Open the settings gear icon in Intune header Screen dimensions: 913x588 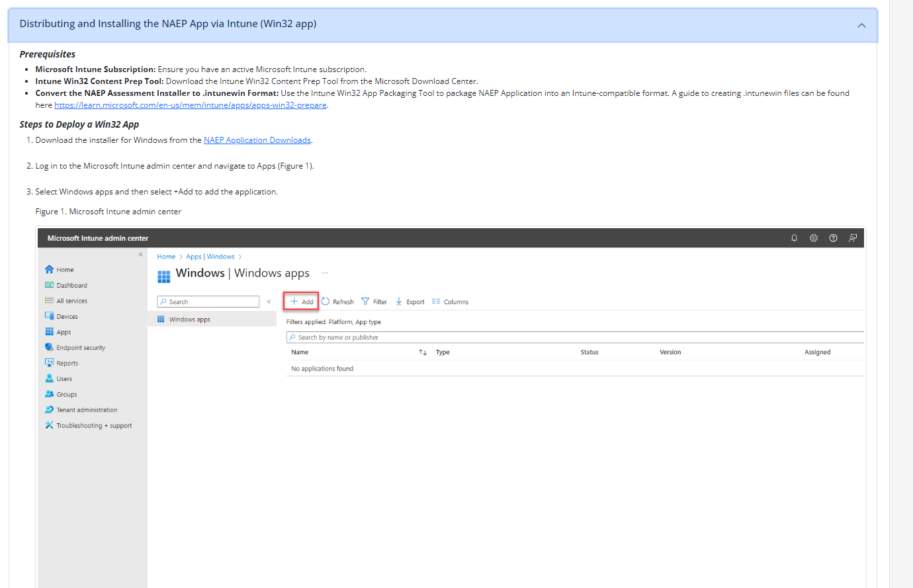pos(814,238)
